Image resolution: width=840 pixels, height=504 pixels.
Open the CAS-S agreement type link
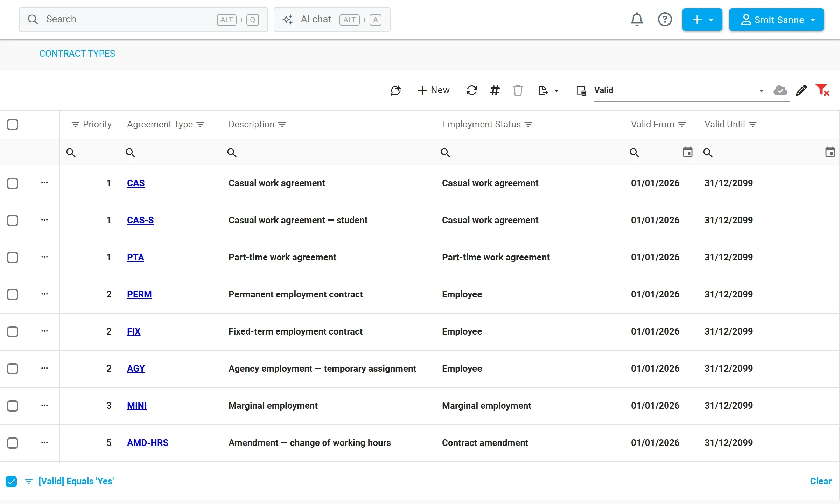pos(140,220)
